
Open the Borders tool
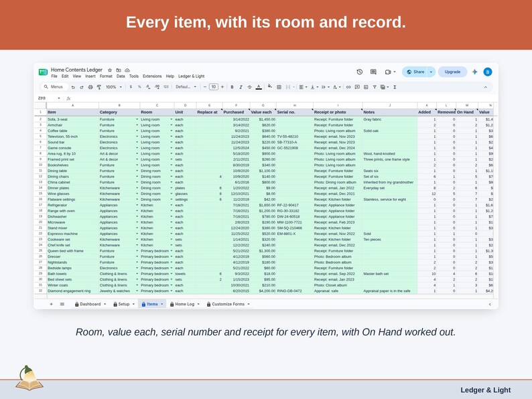279,87
